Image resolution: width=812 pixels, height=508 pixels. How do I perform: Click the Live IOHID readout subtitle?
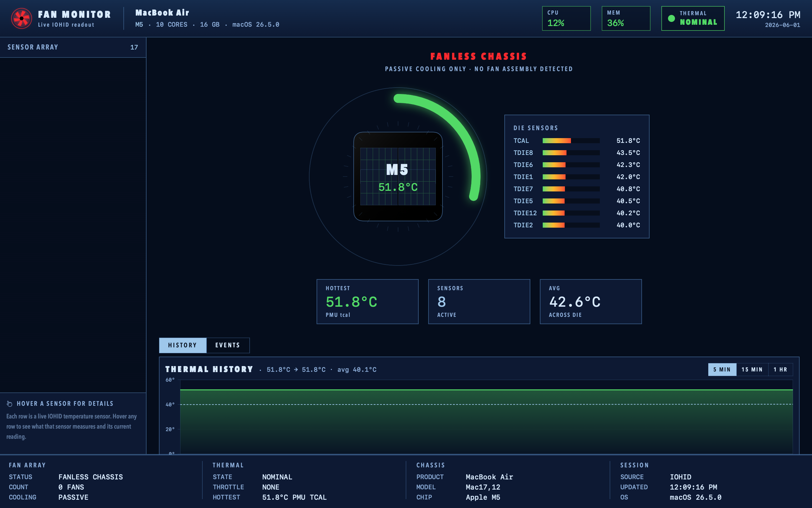(x=66, y=25)
